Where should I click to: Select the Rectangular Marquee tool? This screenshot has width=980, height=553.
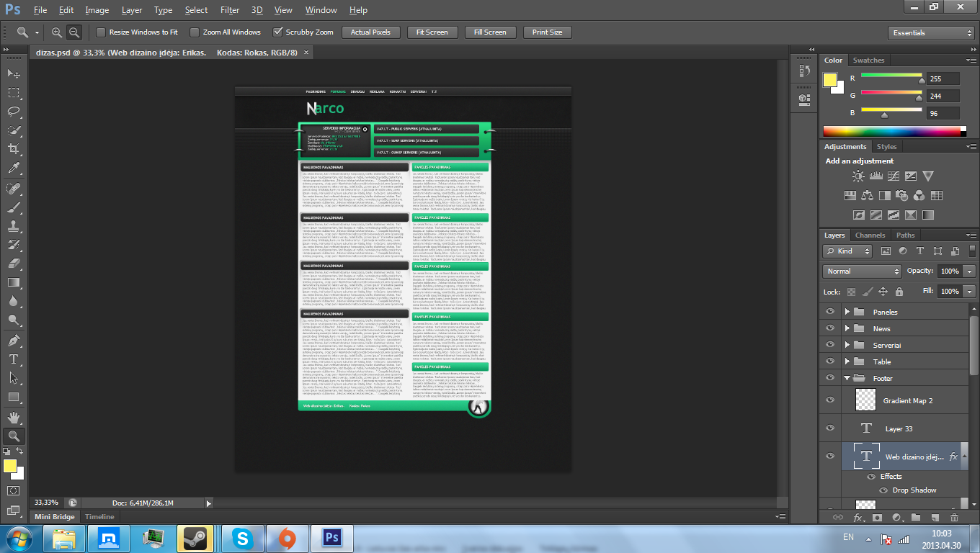[x=14, y=92]
